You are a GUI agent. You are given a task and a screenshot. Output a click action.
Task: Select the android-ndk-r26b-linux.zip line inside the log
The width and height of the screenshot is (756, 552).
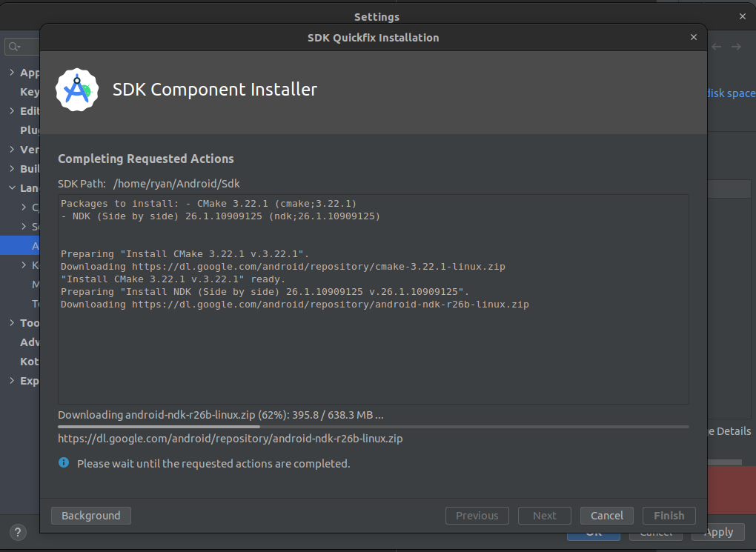pyautogui.click(x=294, y=305)
